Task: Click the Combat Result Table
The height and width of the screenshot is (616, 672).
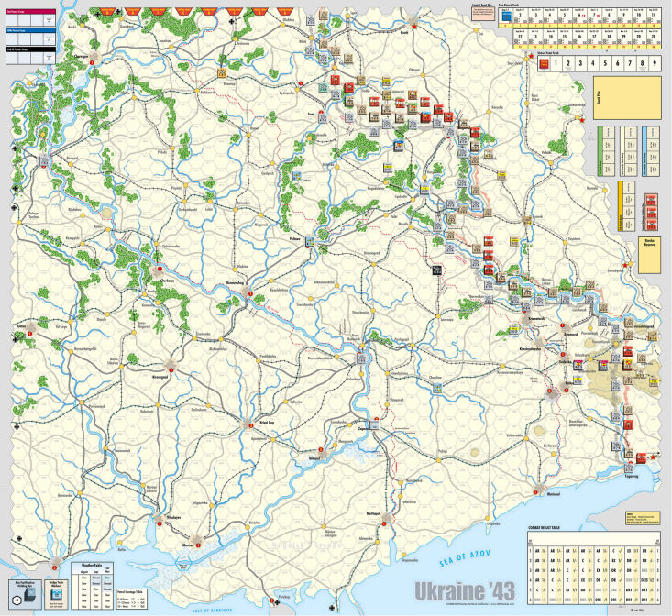Action: point(593,567)
